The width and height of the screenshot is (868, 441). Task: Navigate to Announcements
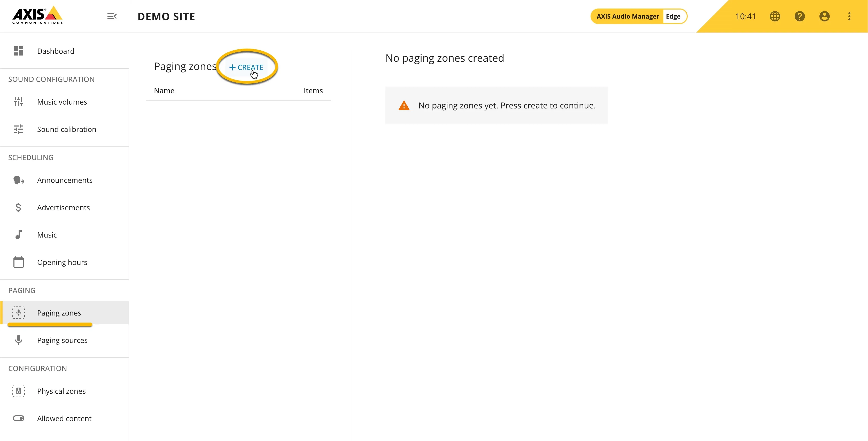[64, 180]
